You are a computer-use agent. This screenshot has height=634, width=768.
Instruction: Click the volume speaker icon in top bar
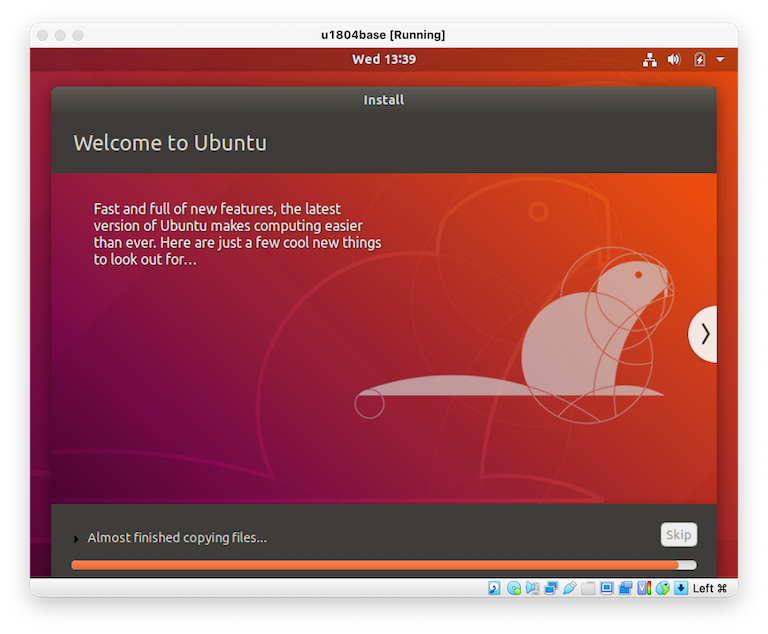point(674,60)
